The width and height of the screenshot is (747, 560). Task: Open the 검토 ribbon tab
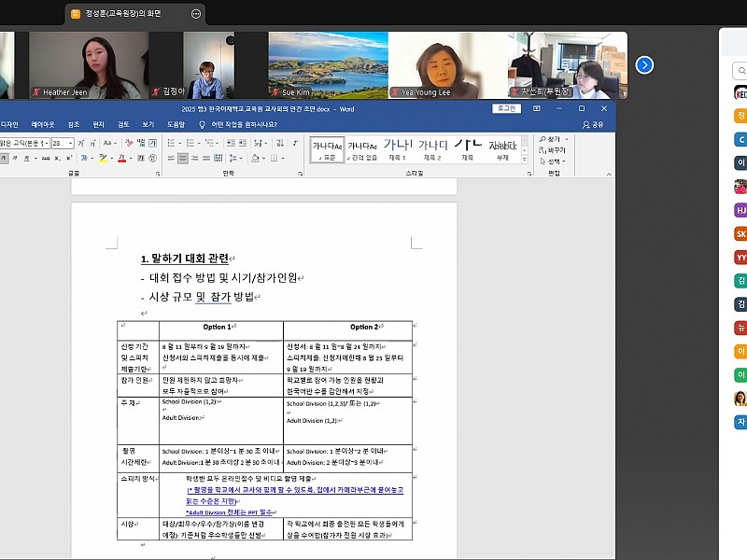pos(123,124)
